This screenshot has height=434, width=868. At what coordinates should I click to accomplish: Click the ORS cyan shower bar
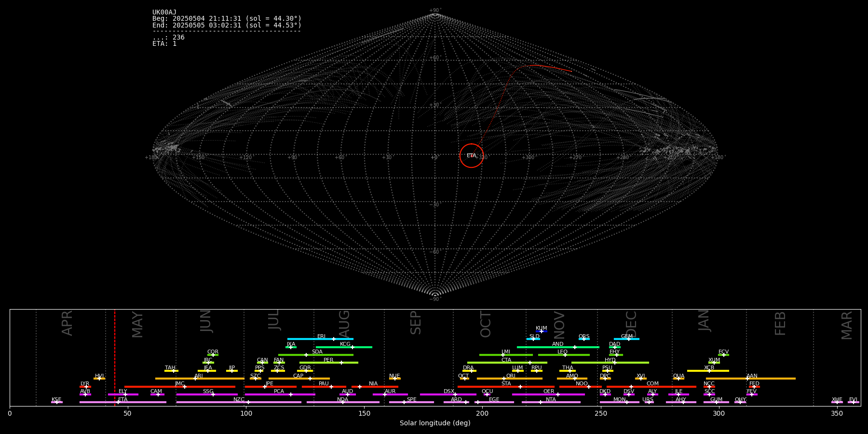pos(584,339)
